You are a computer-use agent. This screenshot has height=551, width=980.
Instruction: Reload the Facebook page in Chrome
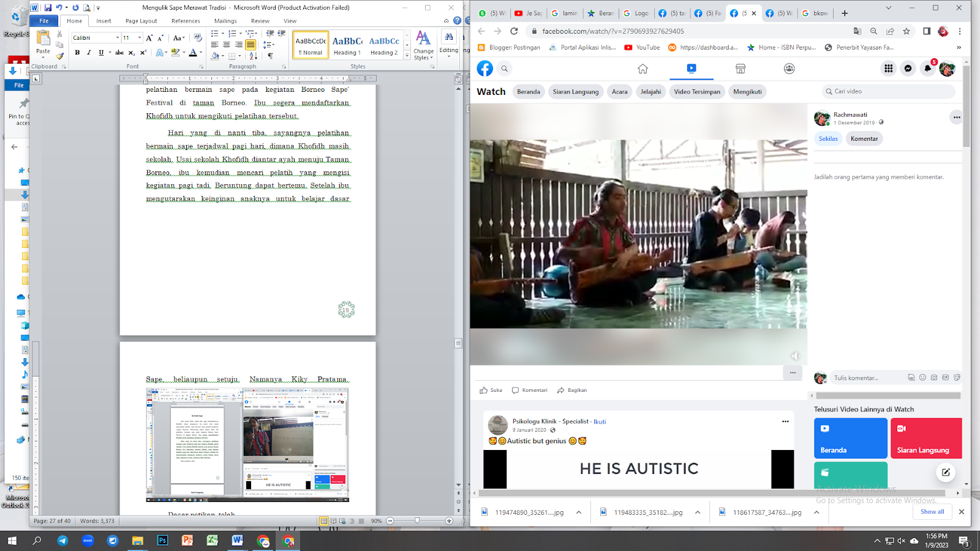pos(514,31)
